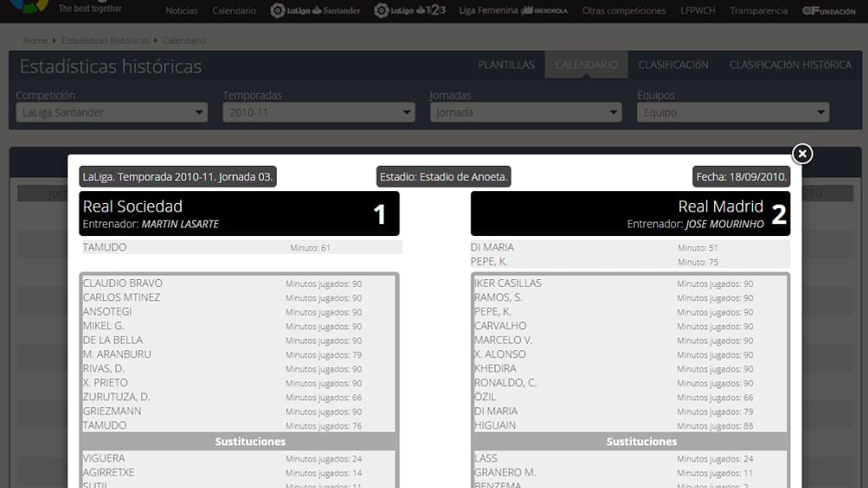Click the PEPE, K. goal row, Minuto 75
This screenshot has height=488, width=868.
point(630,261)
